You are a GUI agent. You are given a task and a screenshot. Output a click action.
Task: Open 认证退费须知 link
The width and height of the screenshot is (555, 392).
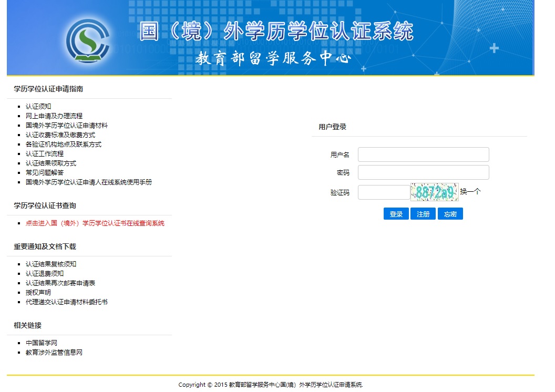[45, 273]
